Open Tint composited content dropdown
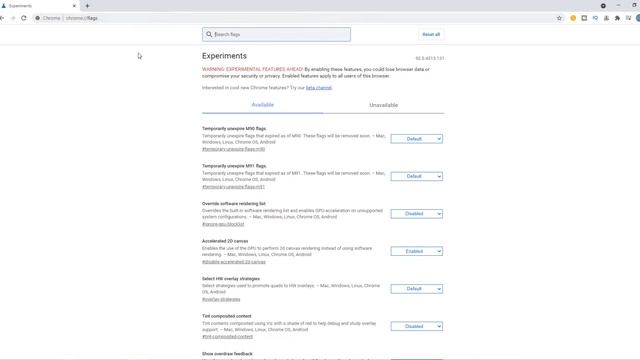 pos(416,326)
